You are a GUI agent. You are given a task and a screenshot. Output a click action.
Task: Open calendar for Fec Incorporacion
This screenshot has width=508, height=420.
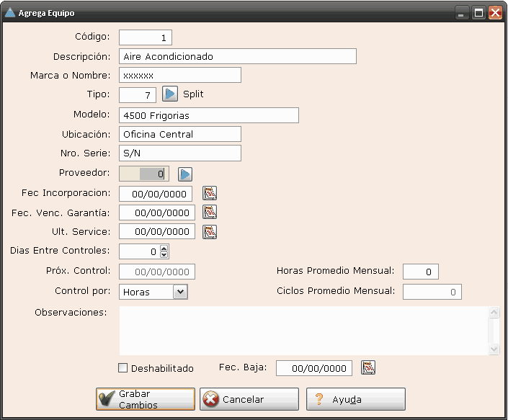click(210, 193)
